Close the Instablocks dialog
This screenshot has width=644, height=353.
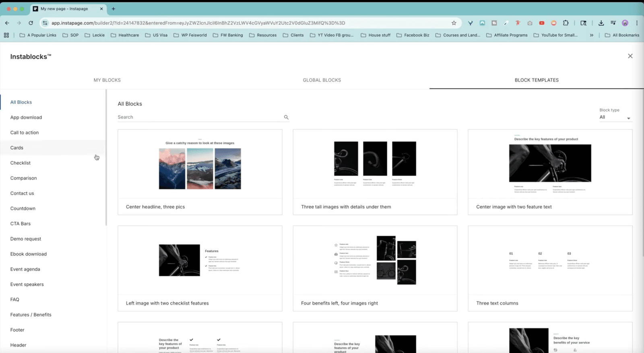630,56
